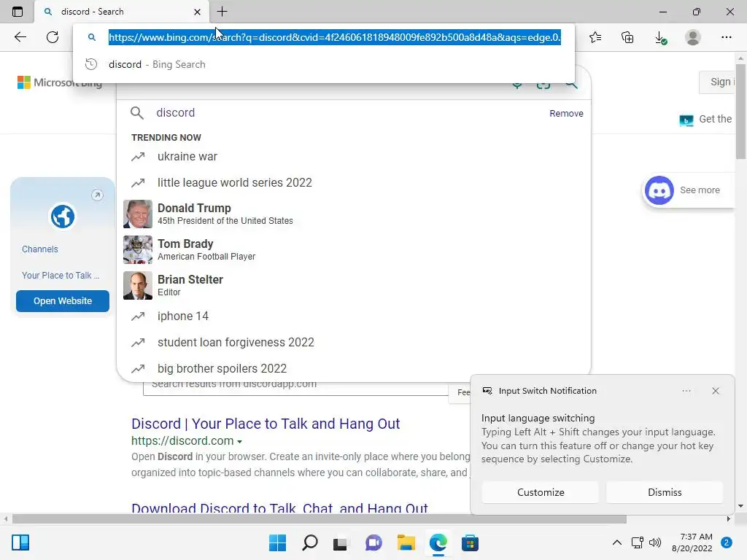Open the tab actions menu icon
Screen dimensions: 747x560
pyautogui.click(x=18, y=12)
